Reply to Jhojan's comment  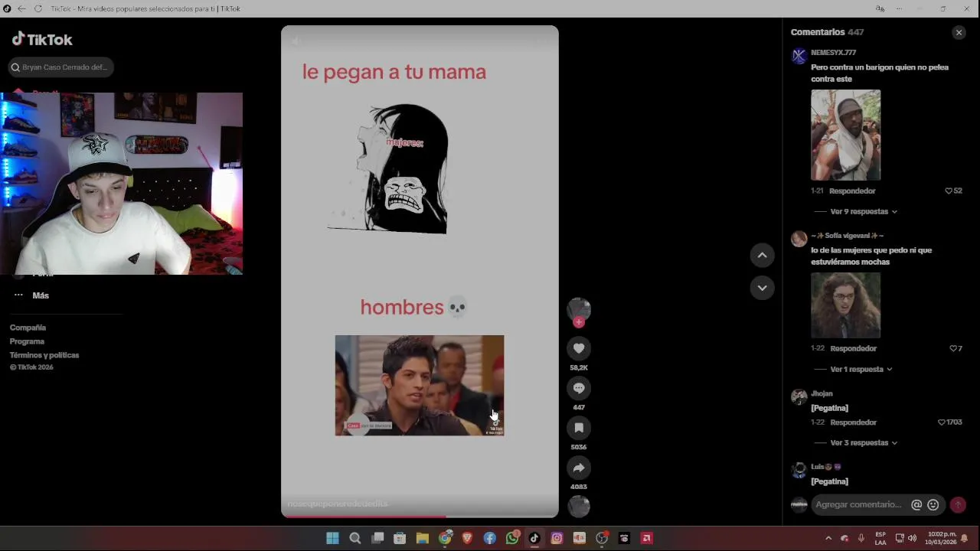tap(853, 422)
